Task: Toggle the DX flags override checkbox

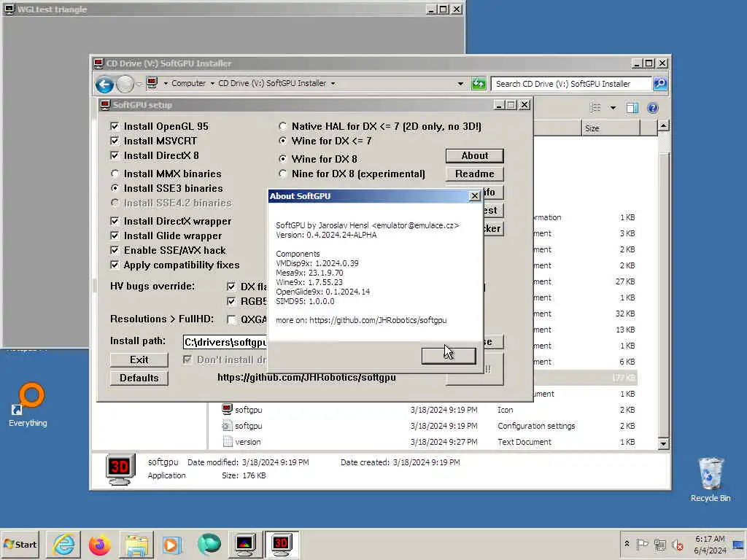Action: point(231,287)
